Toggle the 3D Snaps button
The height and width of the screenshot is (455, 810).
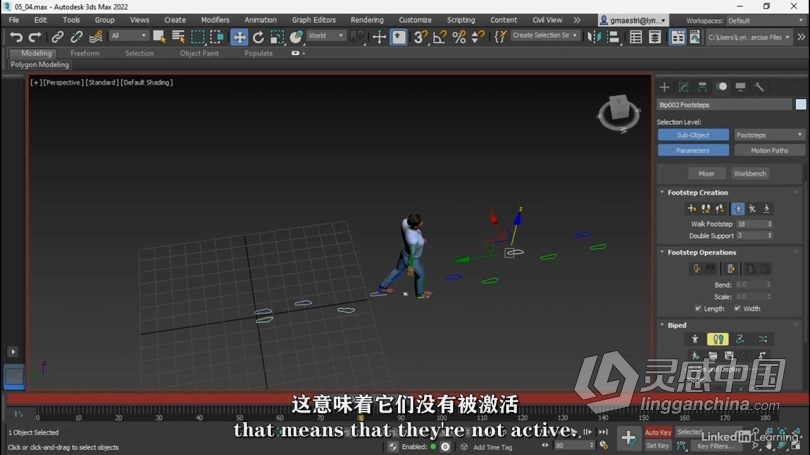click(x=420, y=37)
